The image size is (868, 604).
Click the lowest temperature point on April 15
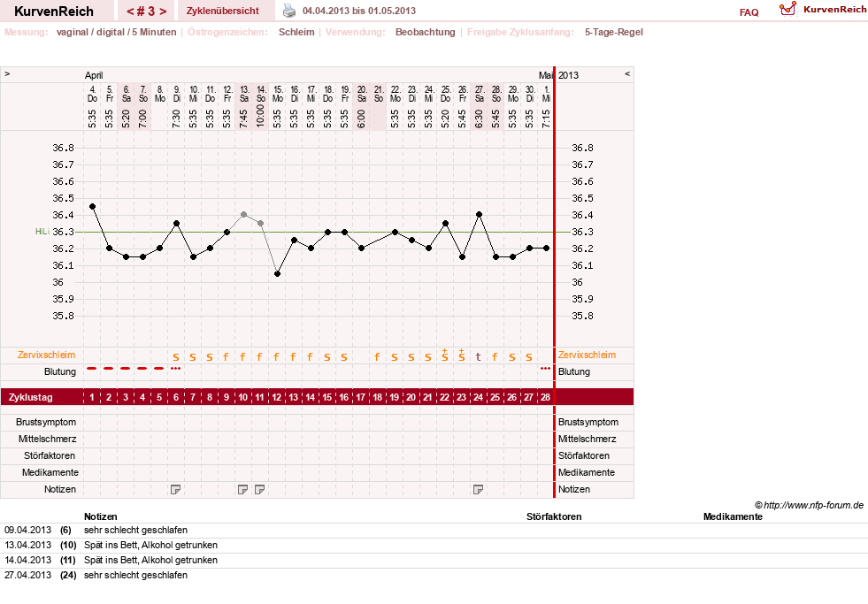coord(277,274)
